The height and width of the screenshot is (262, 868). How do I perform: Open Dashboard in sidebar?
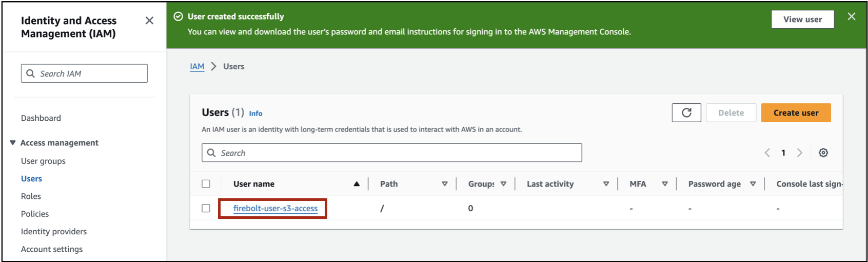click(41, 118)
